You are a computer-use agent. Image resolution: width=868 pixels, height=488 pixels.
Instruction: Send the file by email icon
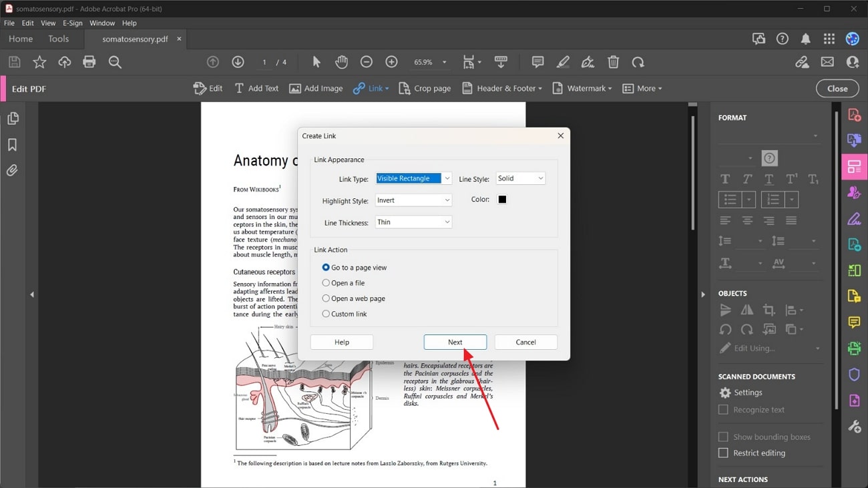click(827, 62)
